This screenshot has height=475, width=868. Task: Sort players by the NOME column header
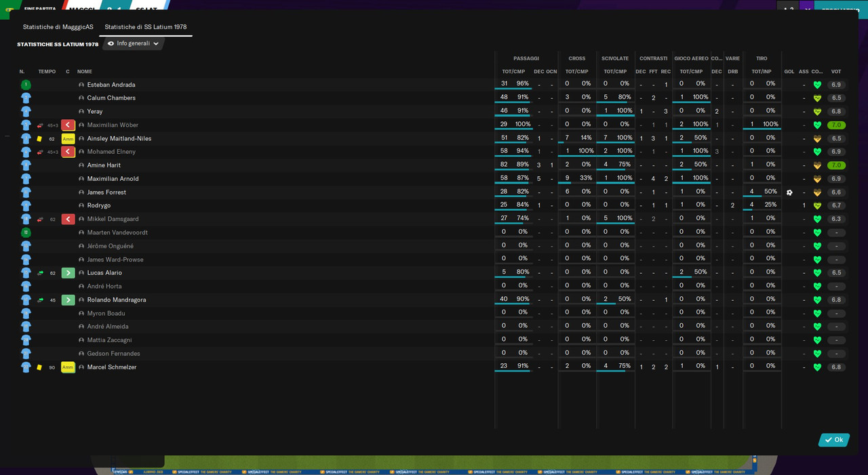coord(85,72)
